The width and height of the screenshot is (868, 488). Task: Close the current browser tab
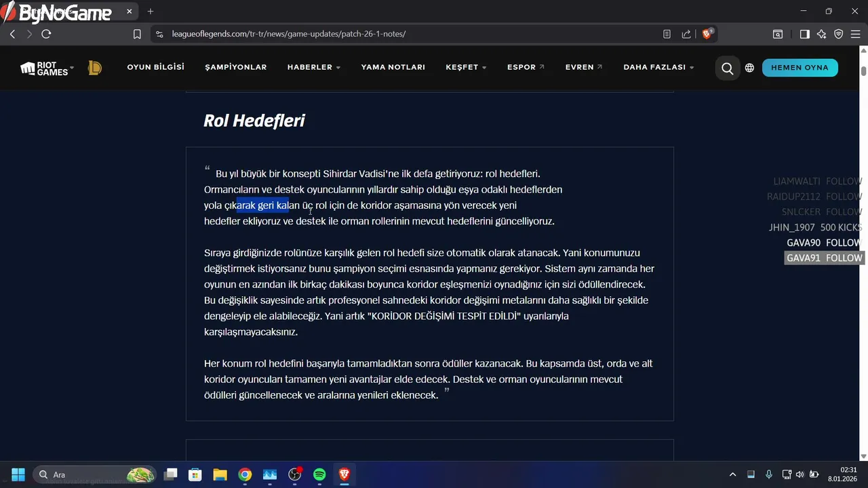pyautogui.click(x=130, y=12)
